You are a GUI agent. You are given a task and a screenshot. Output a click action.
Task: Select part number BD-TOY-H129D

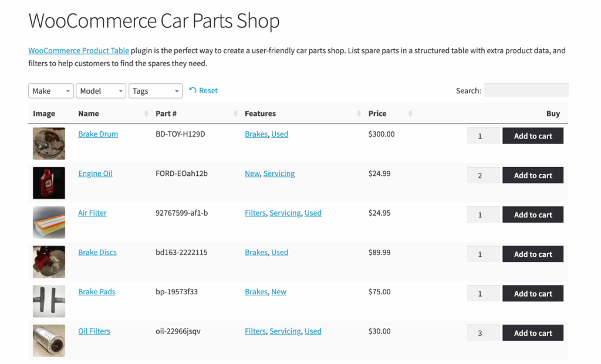pyautogui.click(x=180, y=134)
